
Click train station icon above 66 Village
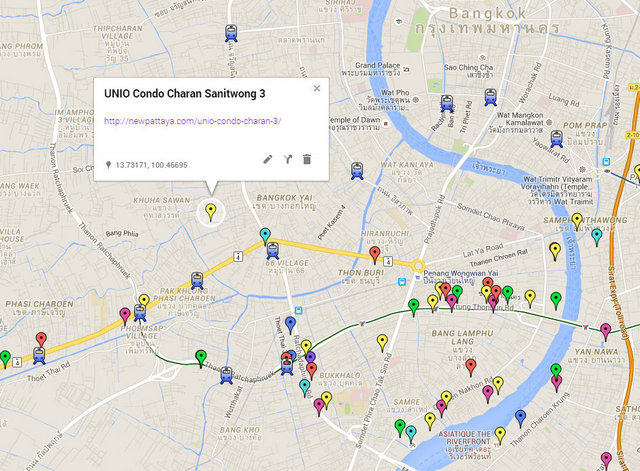coord(273,251)
